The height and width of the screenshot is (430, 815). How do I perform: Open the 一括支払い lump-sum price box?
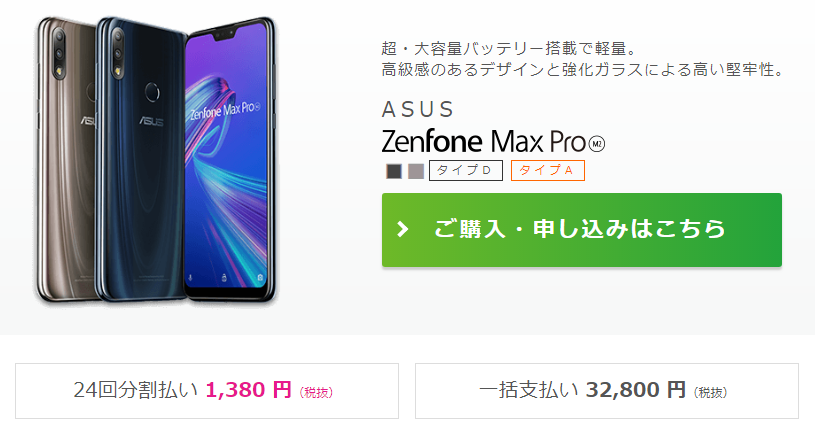point(607,390)
